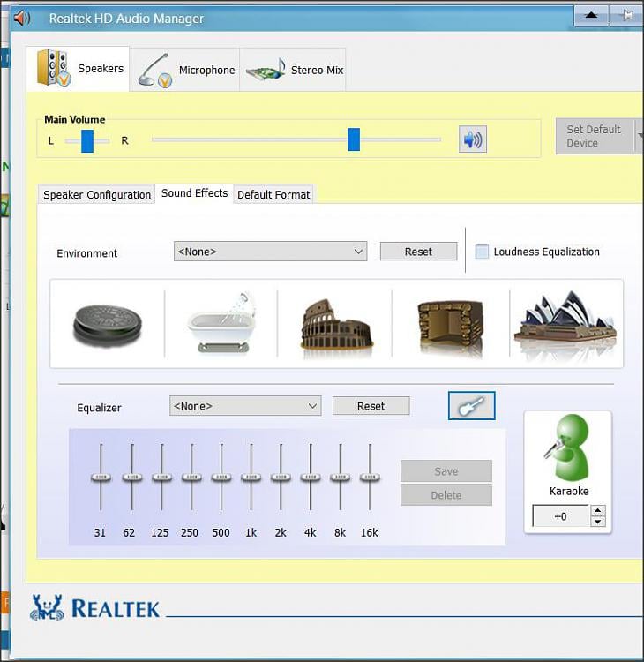Click Reset next to Equalizer

click(x=371, y=406)
